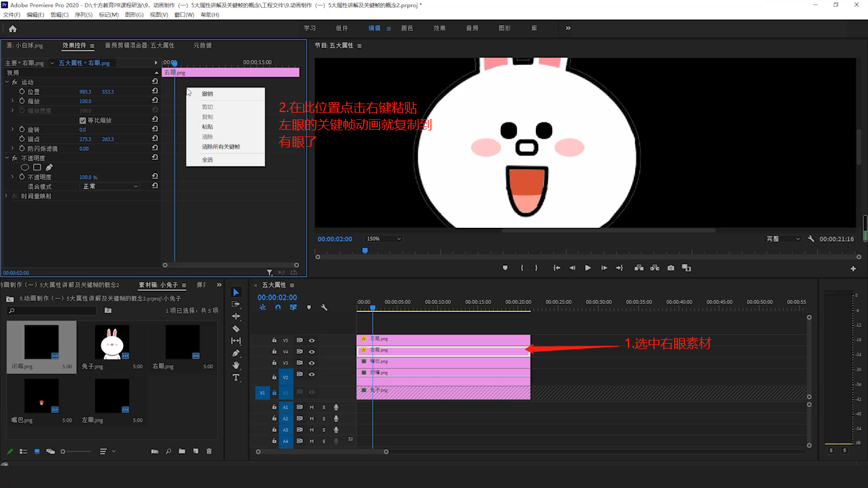The image size is (868, 488).
Task: Open the 混合模式 blend mode dropdown
Action: click(110, 186)
